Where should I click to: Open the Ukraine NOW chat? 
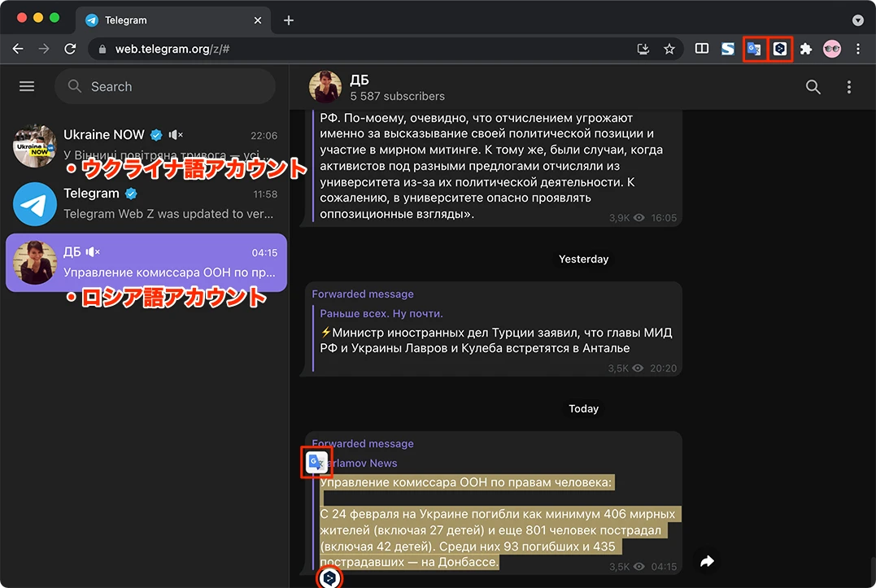point(146,146)
